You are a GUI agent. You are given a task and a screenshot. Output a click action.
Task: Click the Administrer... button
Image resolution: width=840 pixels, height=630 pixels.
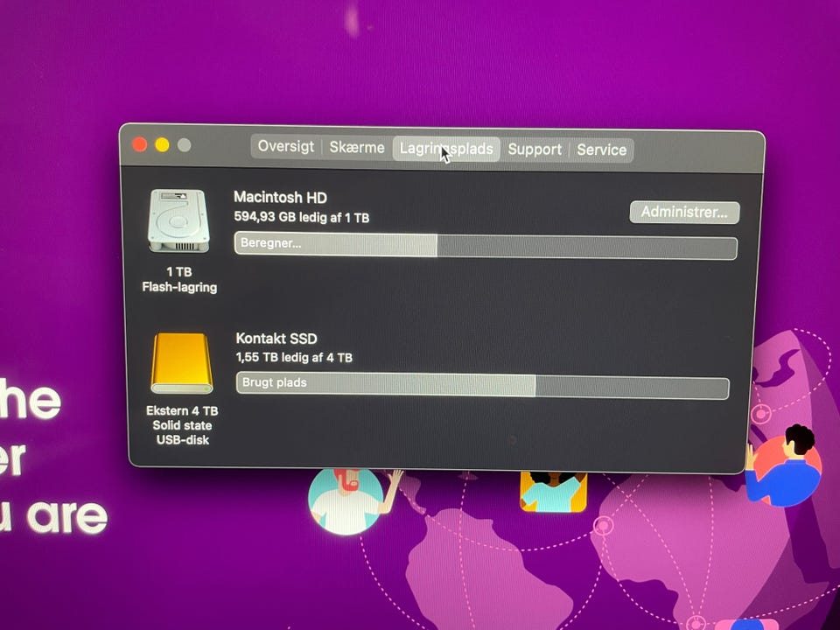(x=684, y=212)
